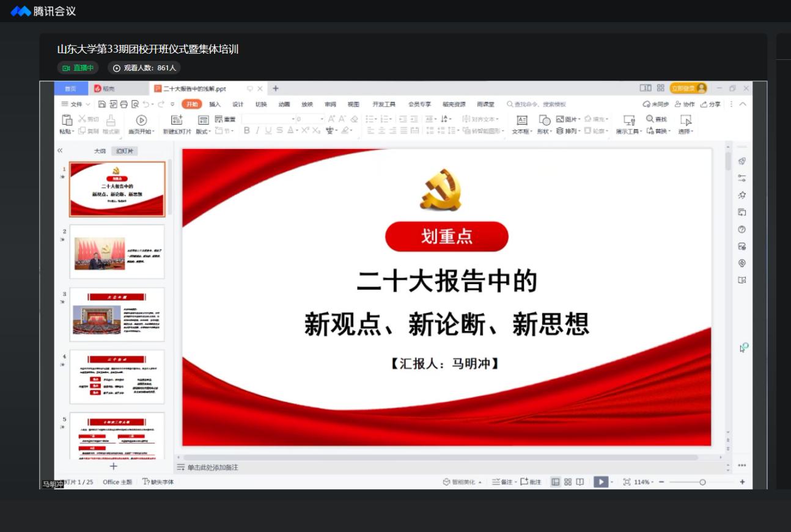Image resolution: width=791 pixels, height=532 pixels.
Task: Click the Shapes (形状) icon
Action: (544, 120)
